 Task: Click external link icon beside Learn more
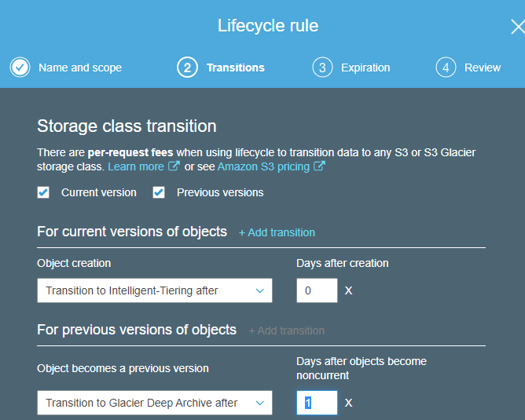pyautogui.click(x=174, y=166)
